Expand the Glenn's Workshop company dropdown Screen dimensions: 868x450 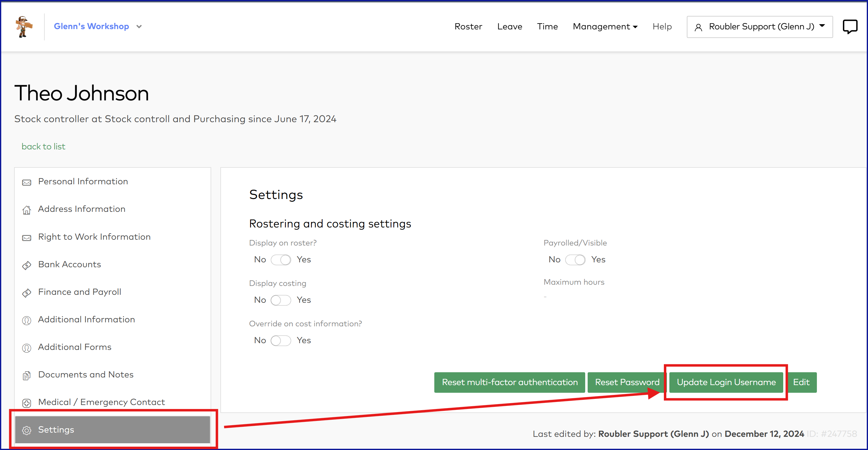(x=139, y=27)
